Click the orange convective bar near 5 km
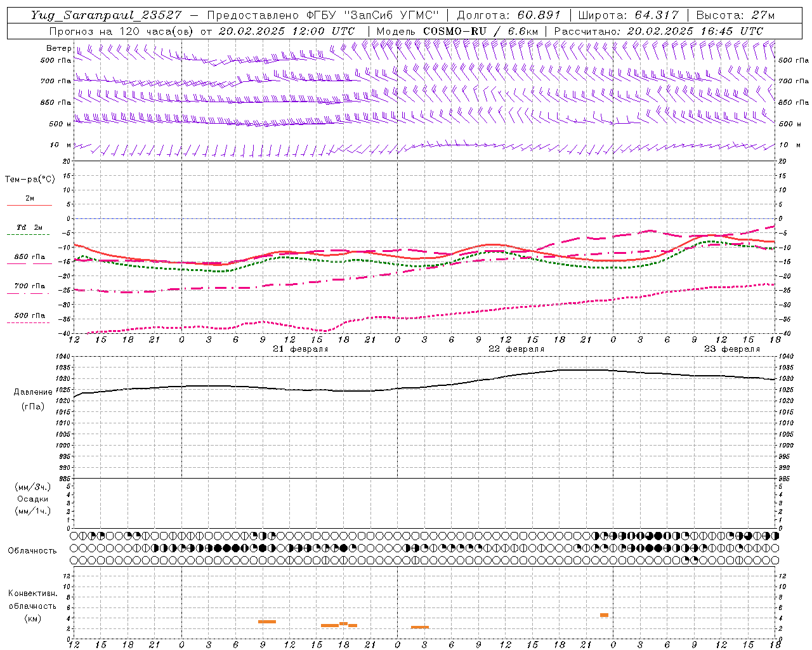Screen dimensions: 812x650 [x=604, y=615]
